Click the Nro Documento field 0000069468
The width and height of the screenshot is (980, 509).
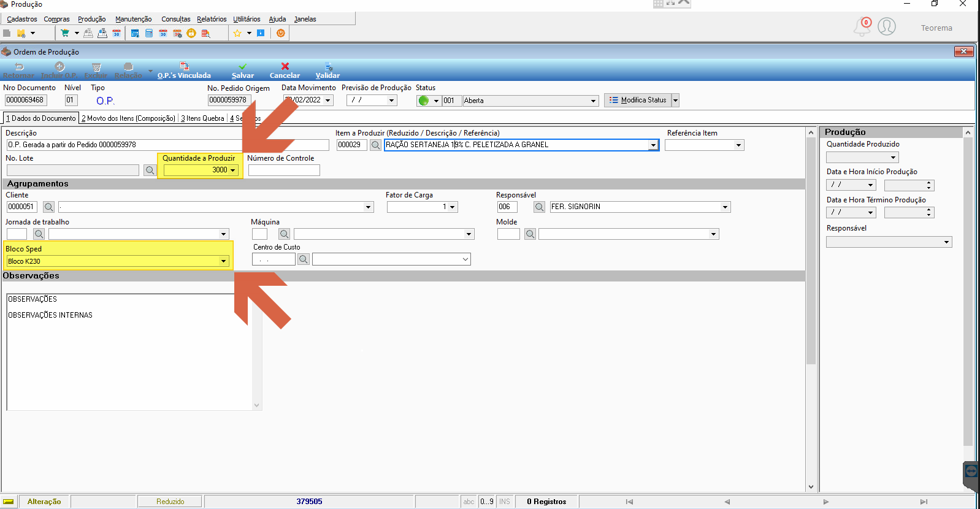pos(26,100)
